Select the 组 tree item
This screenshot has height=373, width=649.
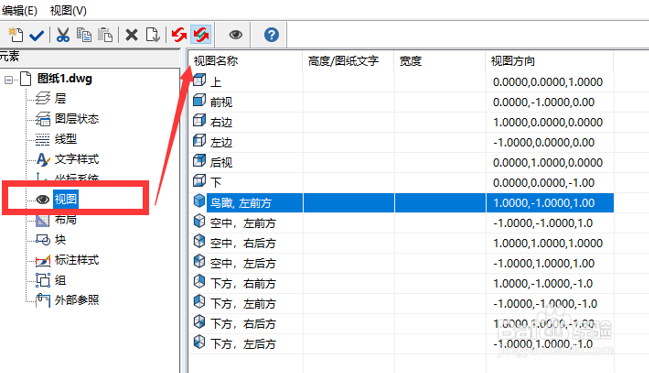pyautogui.click(x=60, y=280)
